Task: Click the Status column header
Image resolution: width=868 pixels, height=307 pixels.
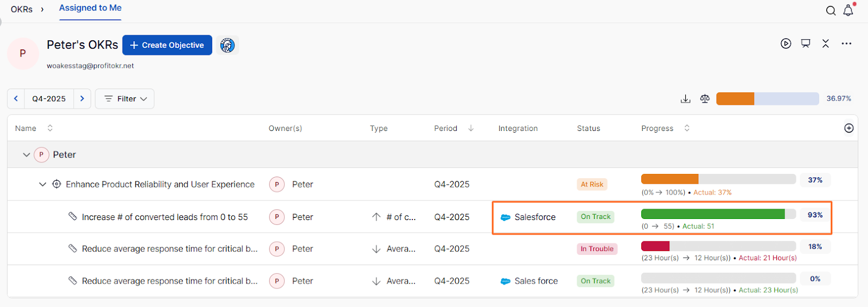Action: (x=589, y=128)
